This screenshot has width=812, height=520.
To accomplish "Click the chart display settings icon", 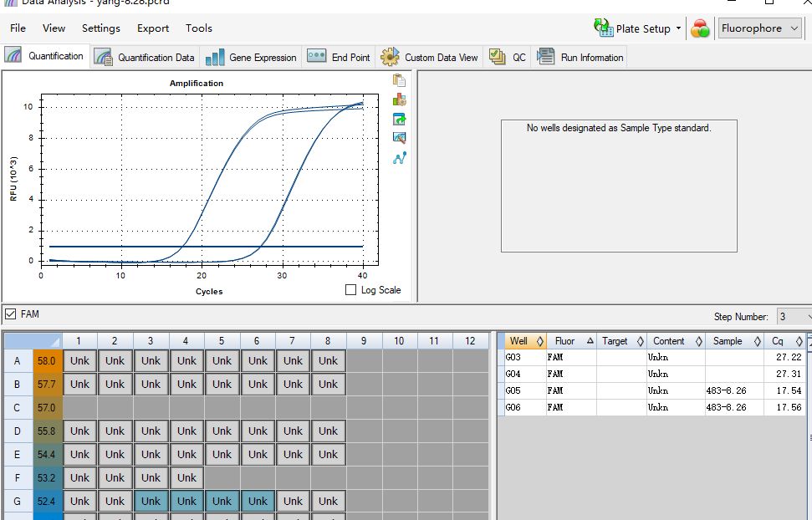I will coord(399,99).
